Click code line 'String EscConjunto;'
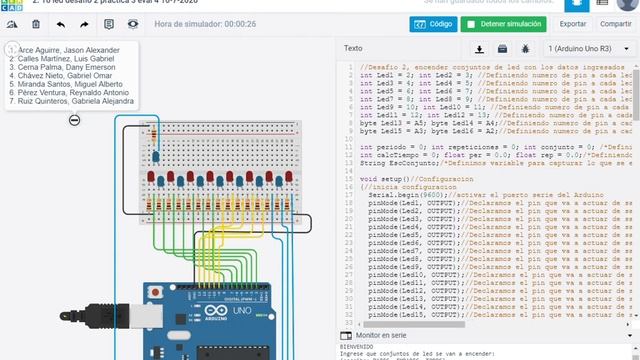 point(400,163)
